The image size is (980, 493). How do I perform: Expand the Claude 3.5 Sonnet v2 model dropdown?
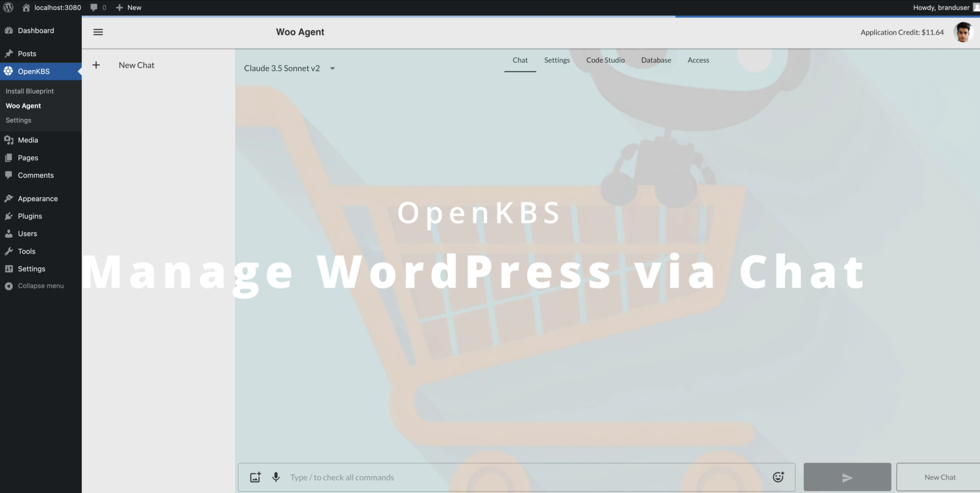coord(290,68)
